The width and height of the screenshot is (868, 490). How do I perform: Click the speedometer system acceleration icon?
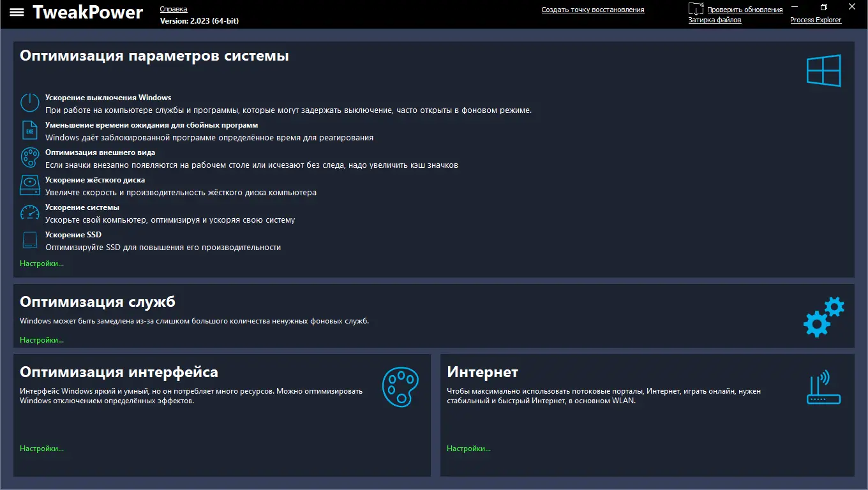(x=30, y=212)
